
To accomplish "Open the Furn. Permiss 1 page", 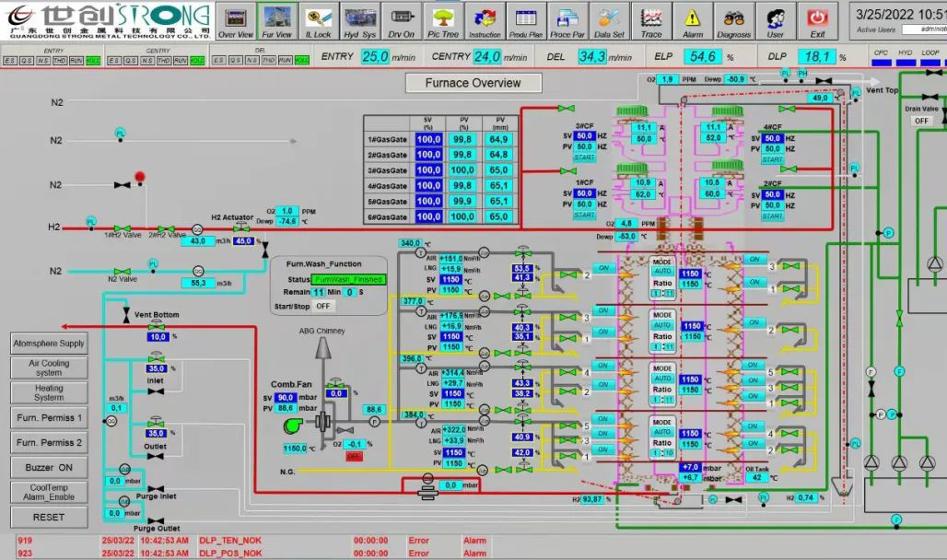I will [49, 417].
